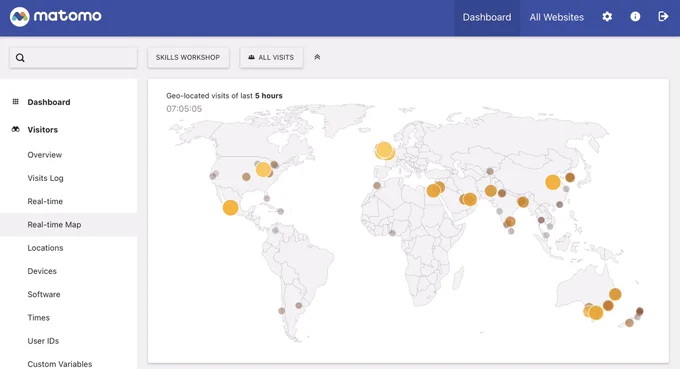Click the search magnifier icon
The image size is (680, 369).
coord(20,58)
